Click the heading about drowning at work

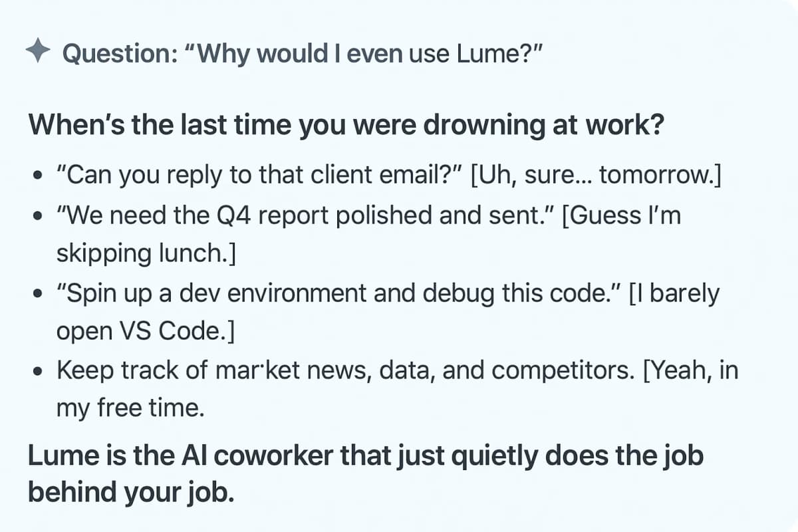click(345, 124)
